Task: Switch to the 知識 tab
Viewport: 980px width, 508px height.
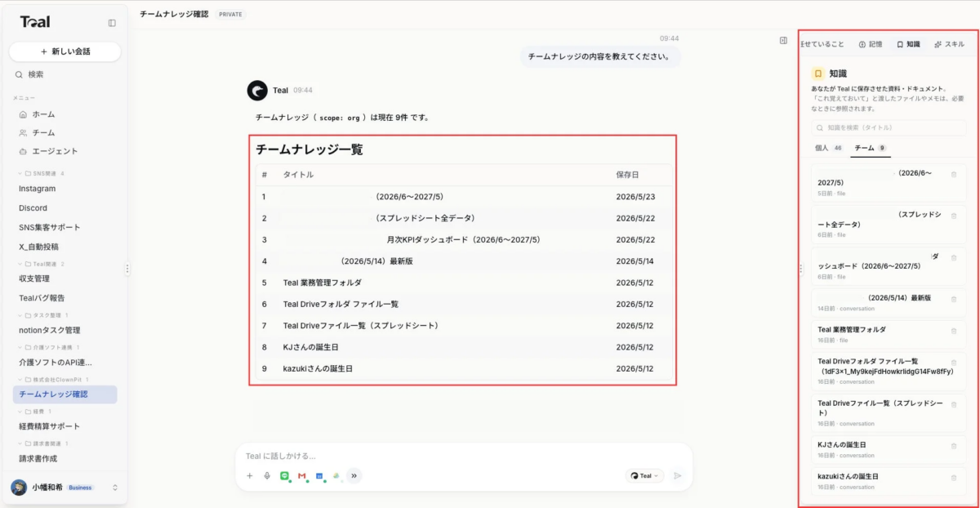Action: (x=908, y=44)
